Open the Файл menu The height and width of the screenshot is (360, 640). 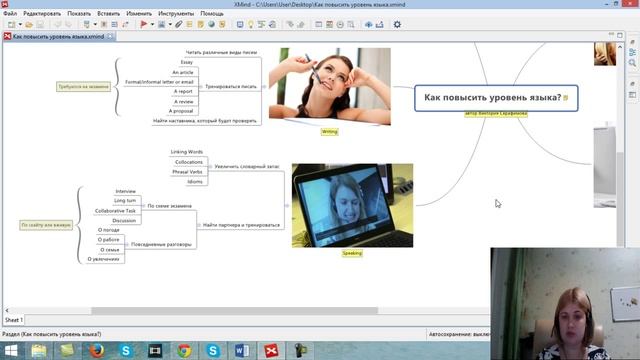click(10, 13)
